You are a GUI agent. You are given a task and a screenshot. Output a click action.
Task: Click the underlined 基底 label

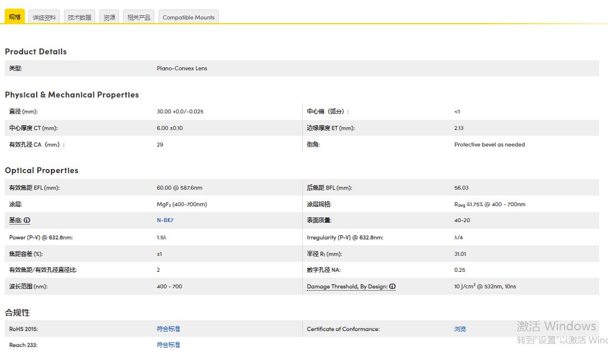[15, 220]
